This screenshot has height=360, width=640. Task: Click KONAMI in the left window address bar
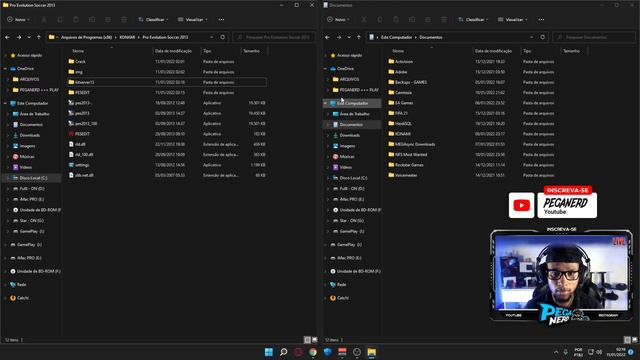point(127,37)
